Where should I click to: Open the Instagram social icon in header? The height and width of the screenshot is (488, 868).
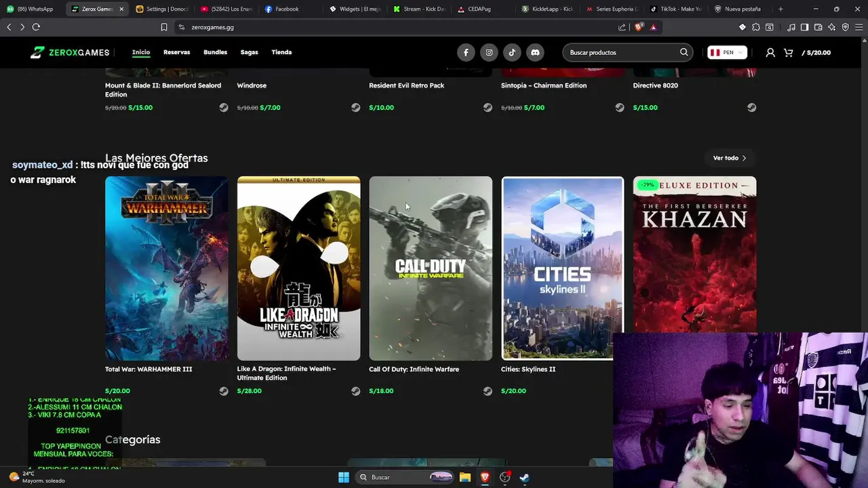(x=489, y=52)
